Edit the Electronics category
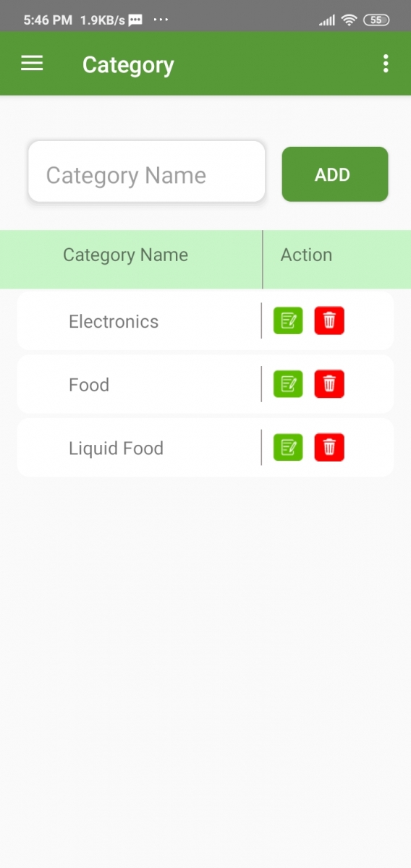The width and height of the screenshot is (411, 868). pyautogui.click(x=288, y=320)
